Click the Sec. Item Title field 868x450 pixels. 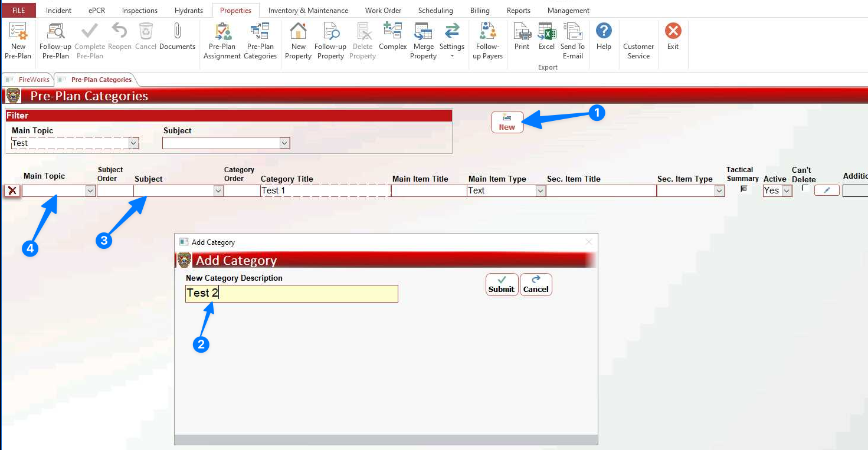point(601,190)
